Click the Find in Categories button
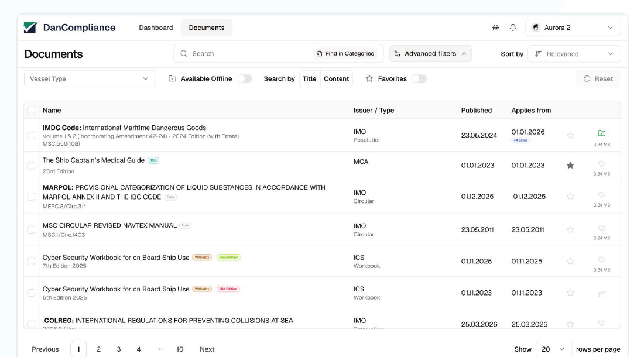This screenshot has width=644, height=357. [x=346, y=54]
